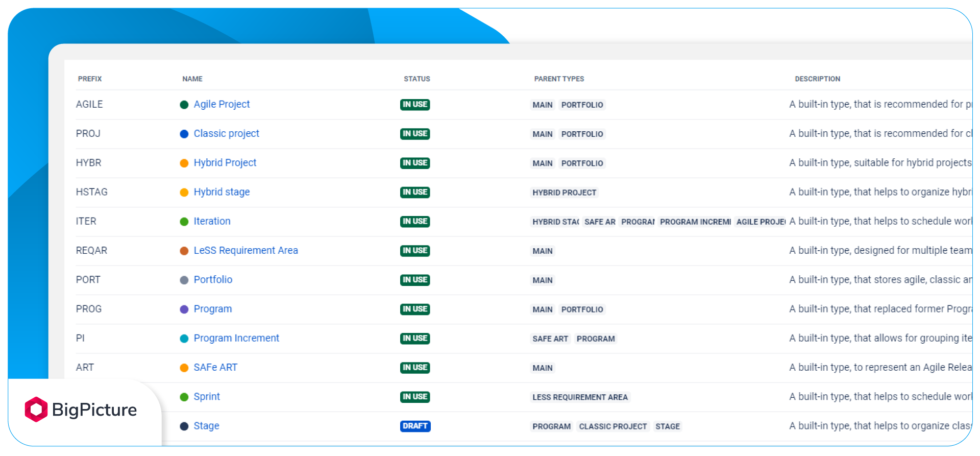The image size is (980, 456).
Task: Open the LeSS Requirement Area link
Action: [x=246, y=250]
